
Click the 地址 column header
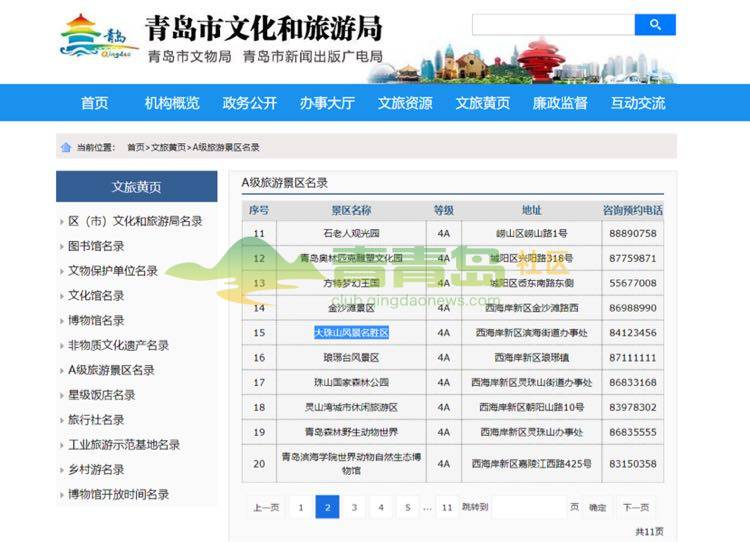tap(531, 210)
